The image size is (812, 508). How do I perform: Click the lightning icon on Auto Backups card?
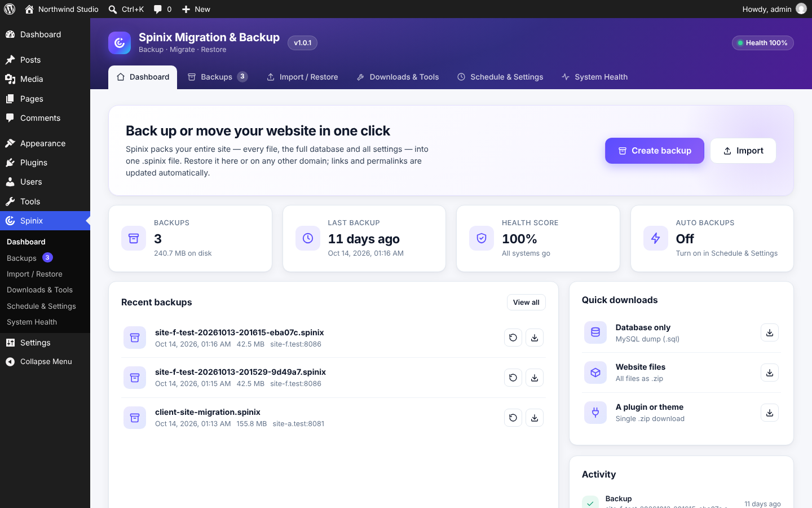656,238
